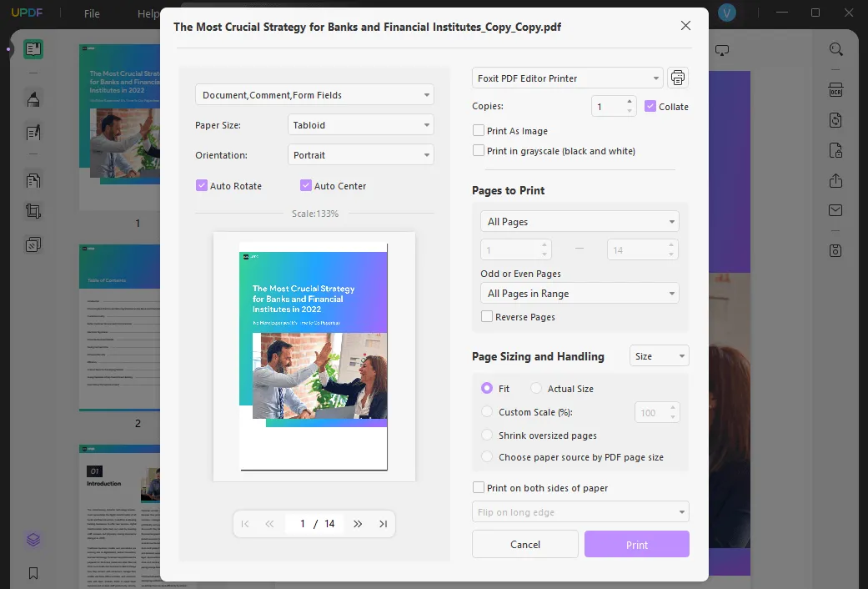Share the current document
Viewport: 868px width, 589px height.
[x=835, y=180]
